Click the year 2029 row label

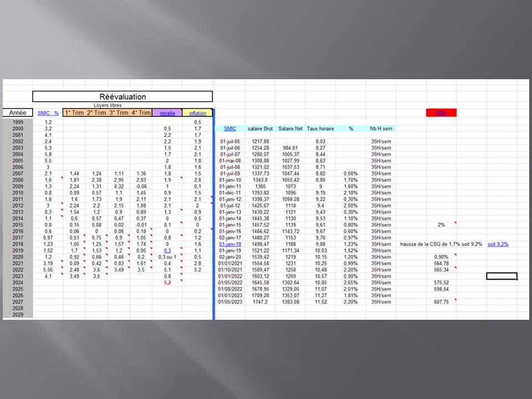pyautogui.click(x=18, y=315)
